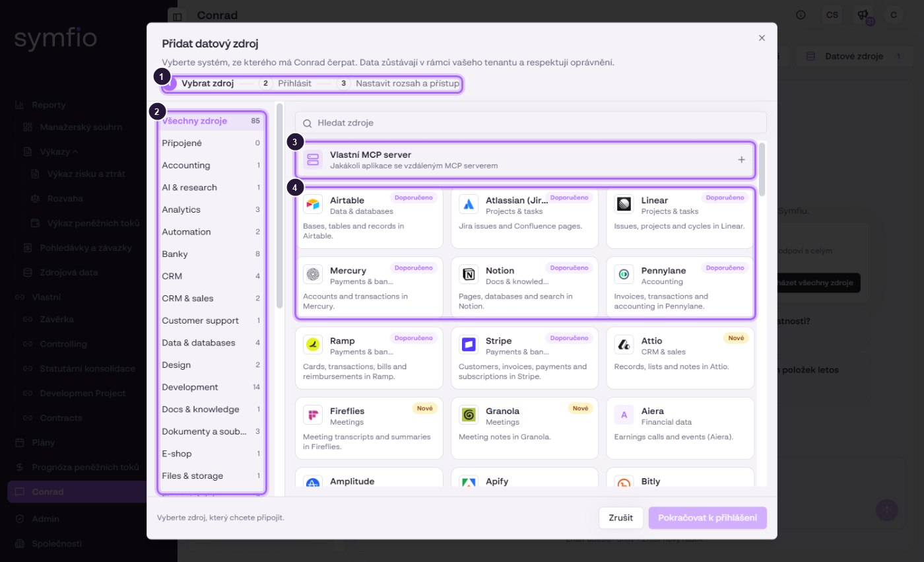Click the Granola logo icon
Viewport: 924px width, 562px height.
click(469, 415)
